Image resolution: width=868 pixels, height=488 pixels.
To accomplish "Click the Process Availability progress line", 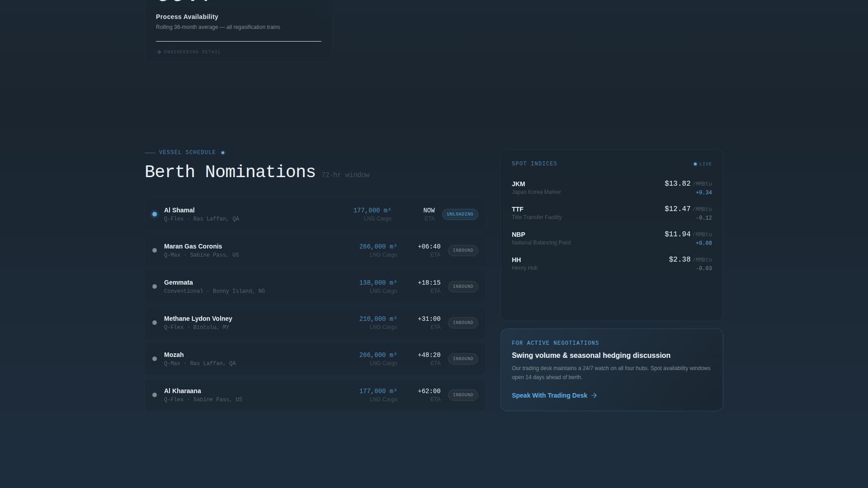I will tap(238, 41).
